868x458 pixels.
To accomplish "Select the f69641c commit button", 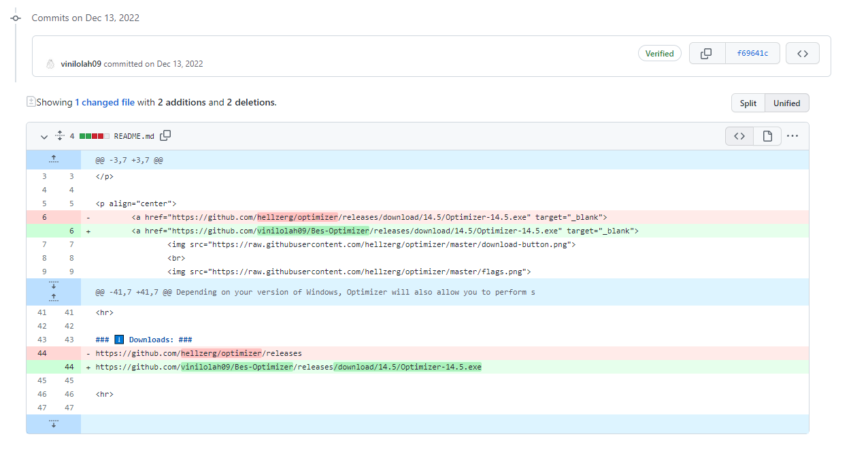I will coord(752,52).
